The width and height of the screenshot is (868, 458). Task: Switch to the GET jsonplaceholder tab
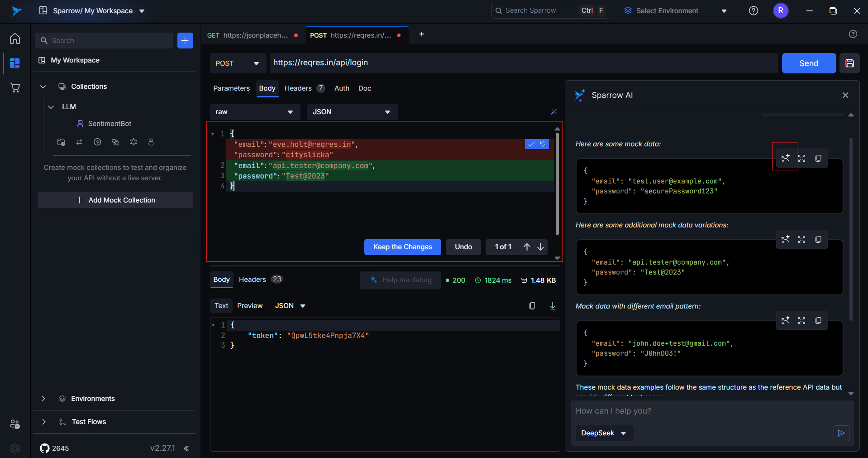[253, 35]
